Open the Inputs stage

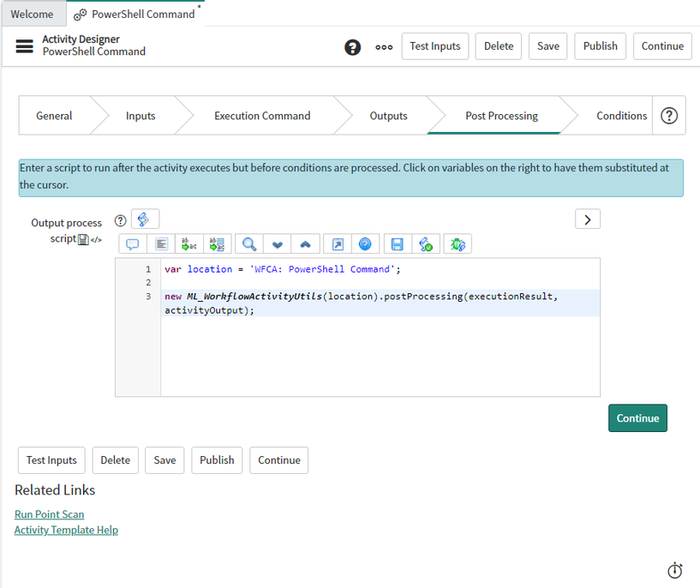click(141, 116)
